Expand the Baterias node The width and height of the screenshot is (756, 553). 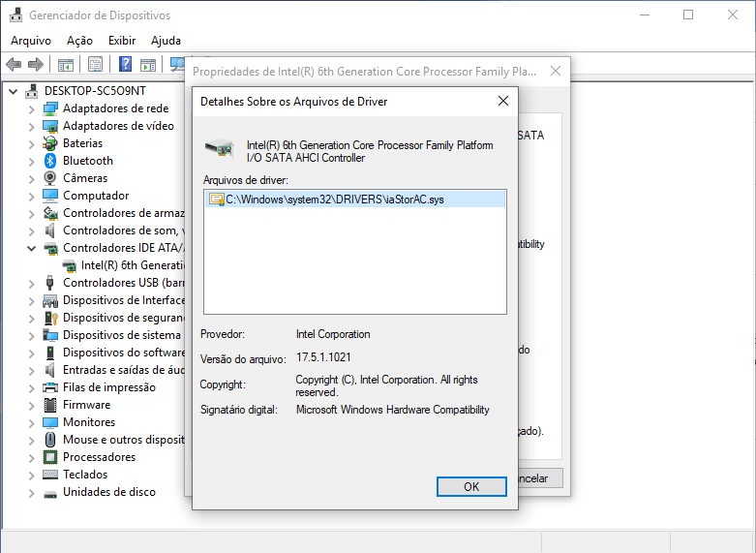coord(31,144)
